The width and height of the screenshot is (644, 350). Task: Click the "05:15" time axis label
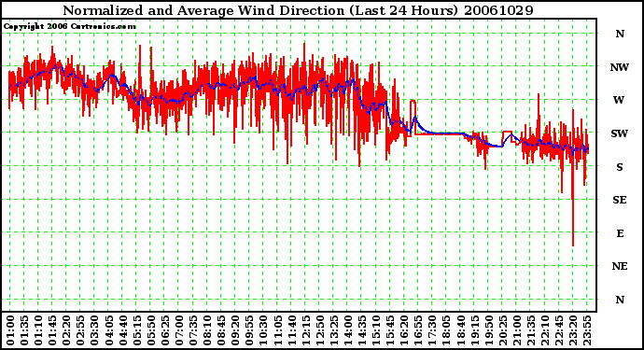(137, 330)
